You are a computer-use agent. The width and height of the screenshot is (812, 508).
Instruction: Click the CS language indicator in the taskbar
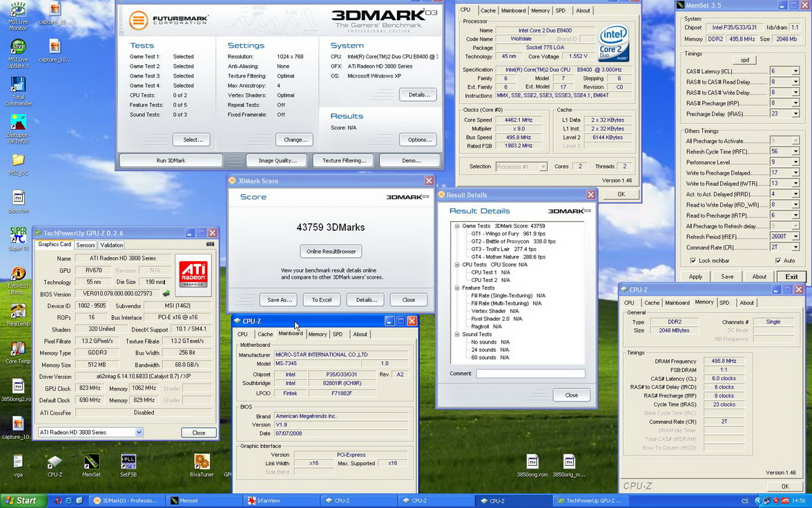pyautogui.click(x=744, y=500)
